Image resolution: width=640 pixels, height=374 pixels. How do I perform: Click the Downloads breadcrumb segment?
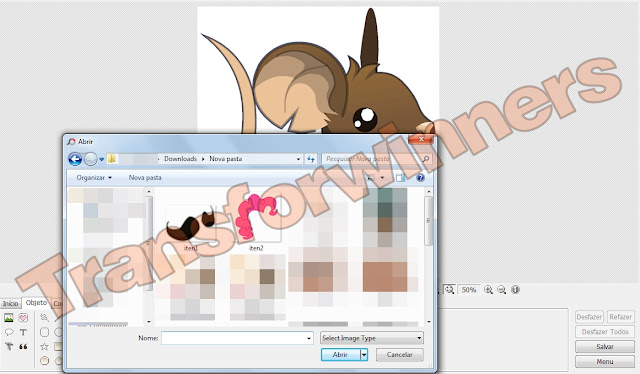click(x=180, y=159)
